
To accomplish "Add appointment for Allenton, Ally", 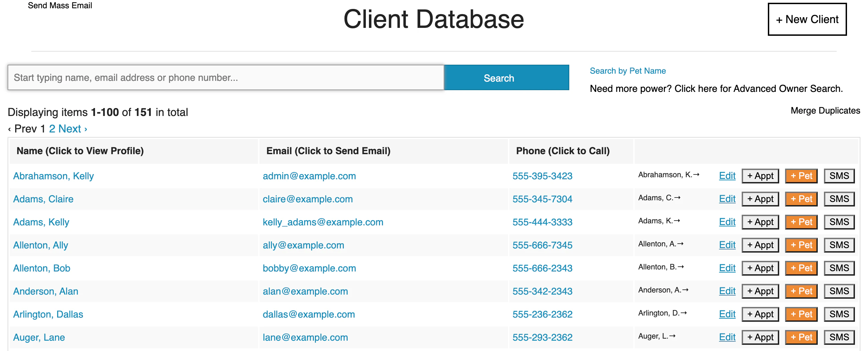I will (x=760, y=245).
